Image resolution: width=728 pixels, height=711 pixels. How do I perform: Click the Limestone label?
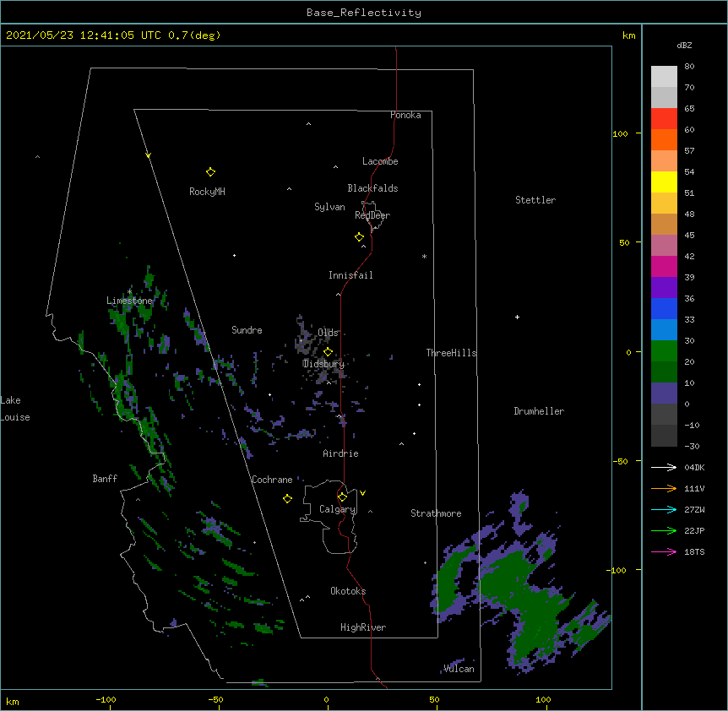[x=129, y=301]
